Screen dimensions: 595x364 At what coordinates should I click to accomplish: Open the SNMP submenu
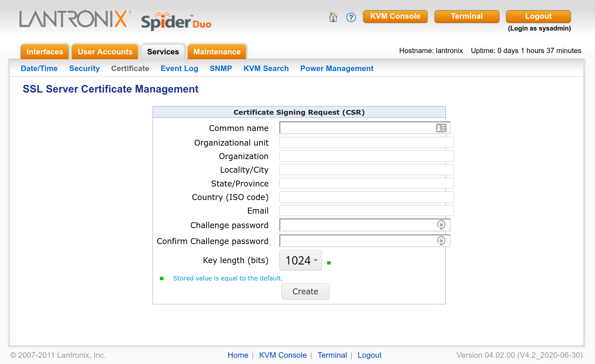pos(221,69)
